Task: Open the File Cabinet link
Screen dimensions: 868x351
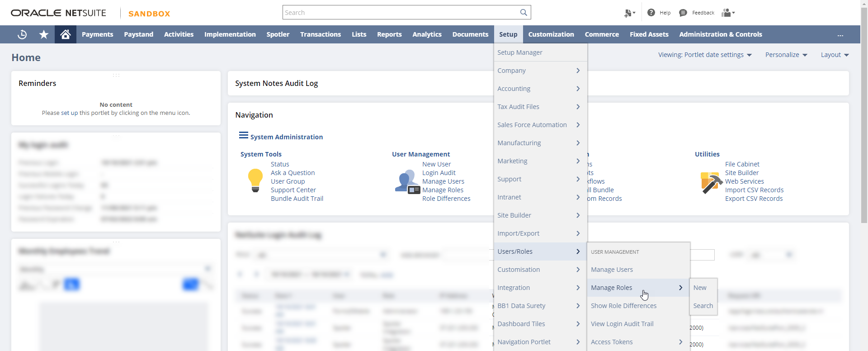Action: click(x=742, y=164)
